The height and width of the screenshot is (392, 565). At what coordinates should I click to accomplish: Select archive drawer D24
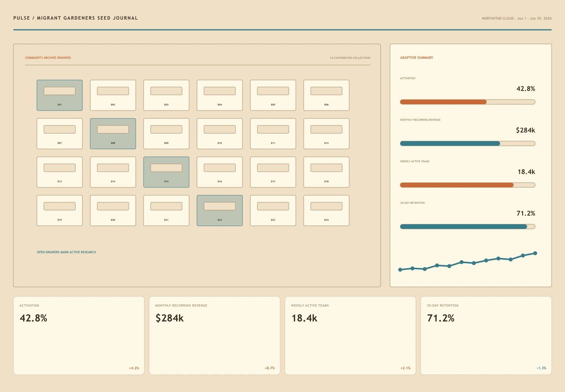pos(326,211)
